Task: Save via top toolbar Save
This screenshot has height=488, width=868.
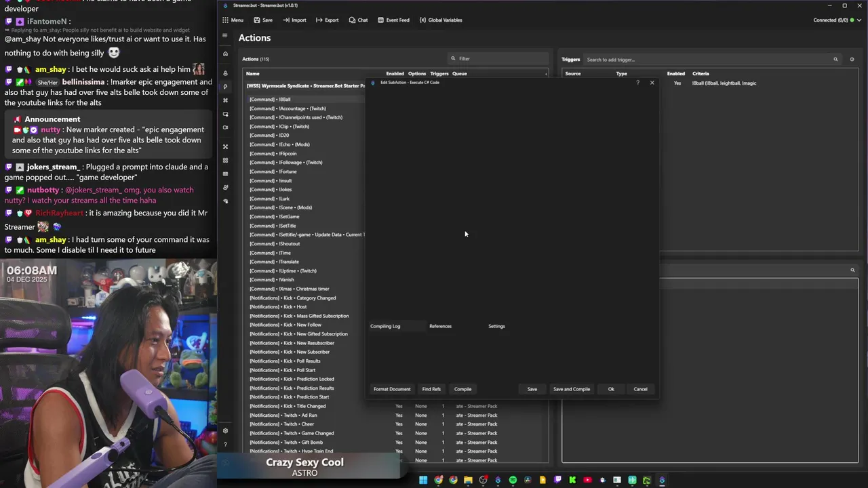Action: tap(263, 20)
